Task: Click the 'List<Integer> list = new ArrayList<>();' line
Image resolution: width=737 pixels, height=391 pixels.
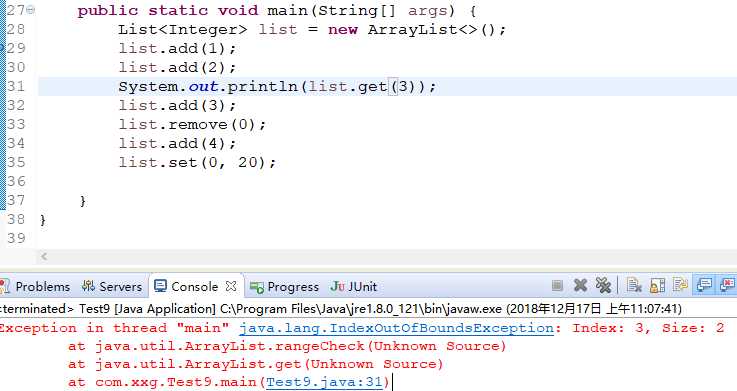Action: (312, 30)
